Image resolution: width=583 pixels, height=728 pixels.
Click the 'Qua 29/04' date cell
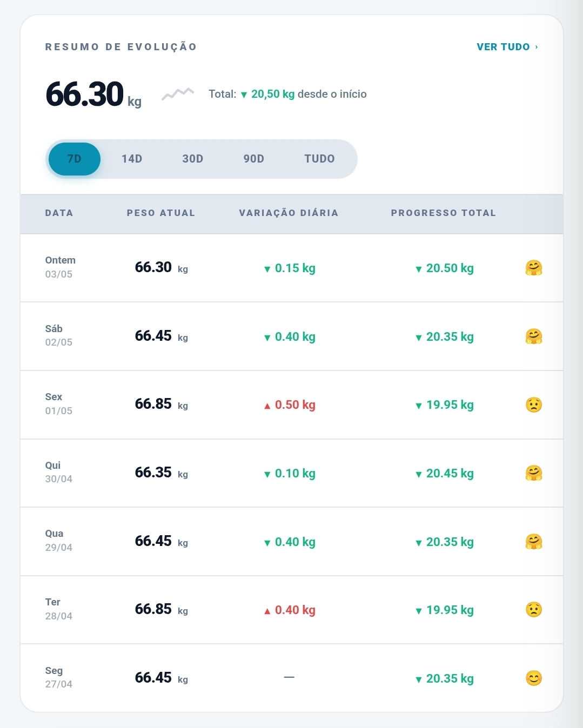pos(59,540)
